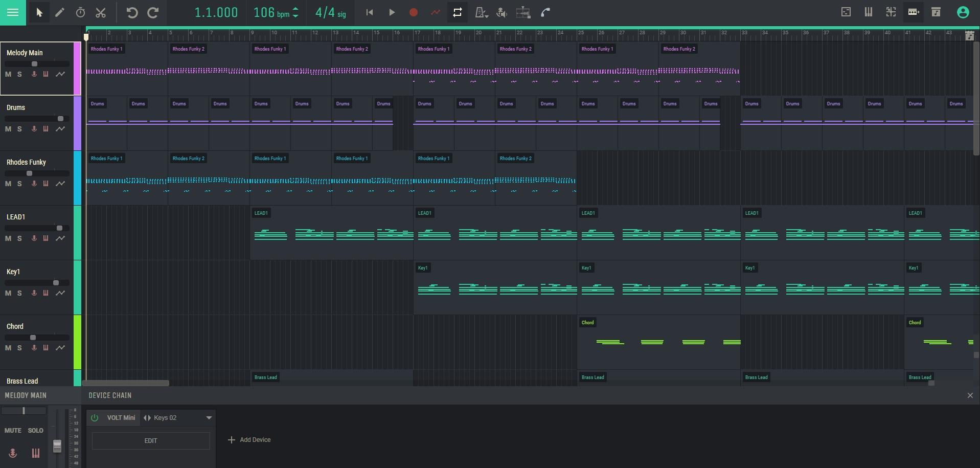980x468 pixels.
Task: Toggle loop playback mode
Action: 457,13
